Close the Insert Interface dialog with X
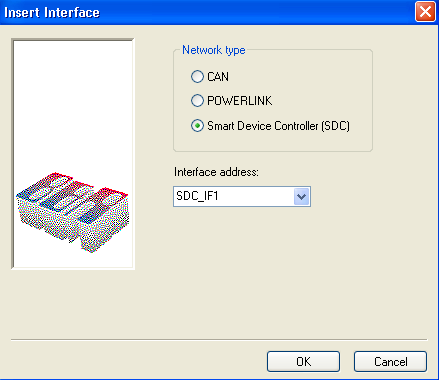The image size is (439, 380). click(x=425, y=12)
